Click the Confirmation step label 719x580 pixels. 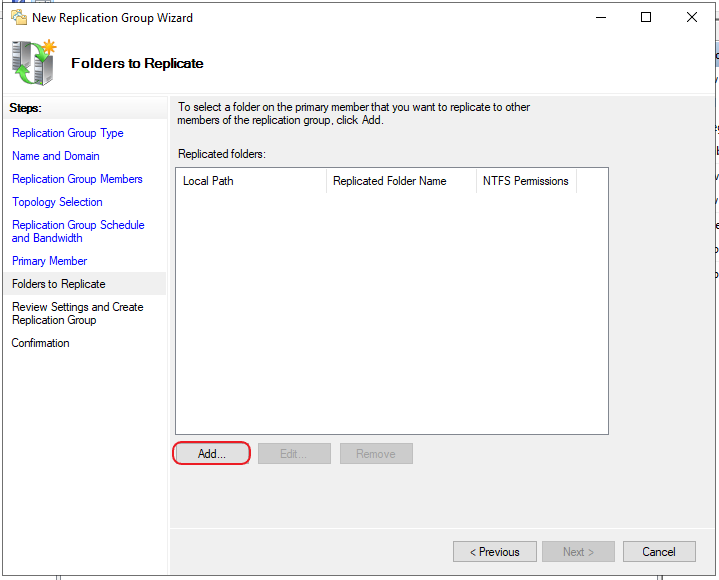(40, 343)
